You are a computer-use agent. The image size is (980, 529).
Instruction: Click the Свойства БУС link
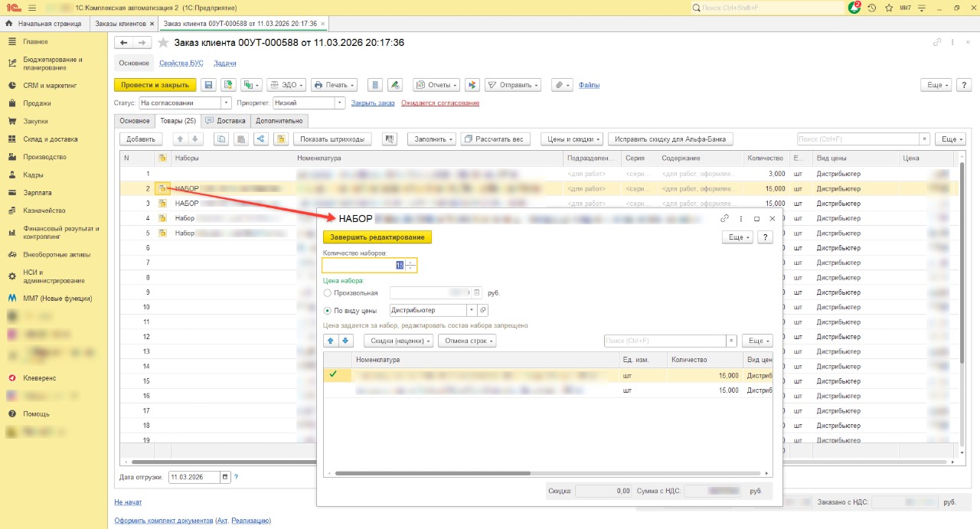tap(181, 64)
